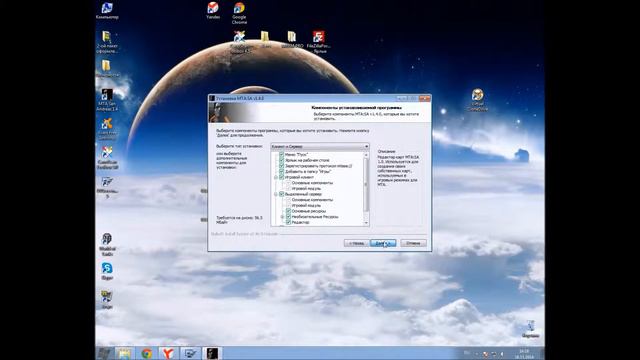Select the MTA San Andreas 1.4 desktop shortcut
This screenshot has width=640, height=360.
click(x=107, y=100)
